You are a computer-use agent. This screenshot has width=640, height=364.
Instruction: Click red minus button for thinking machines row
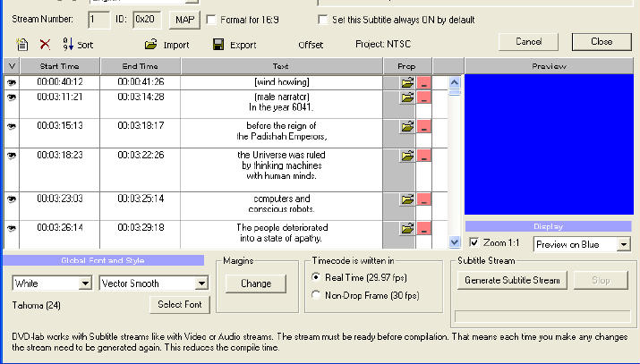[x=424, y=156]
